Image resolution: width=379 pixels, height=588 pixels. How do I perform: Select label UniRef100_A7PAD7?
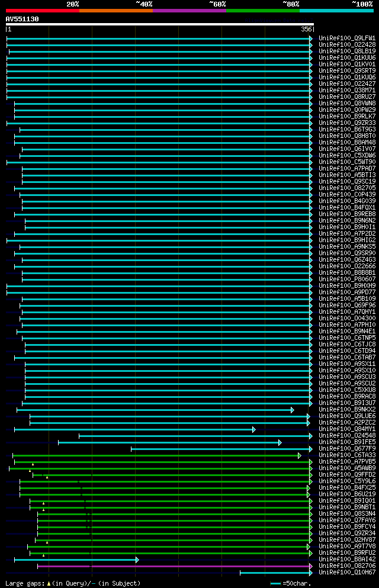(x=347, y=168)
